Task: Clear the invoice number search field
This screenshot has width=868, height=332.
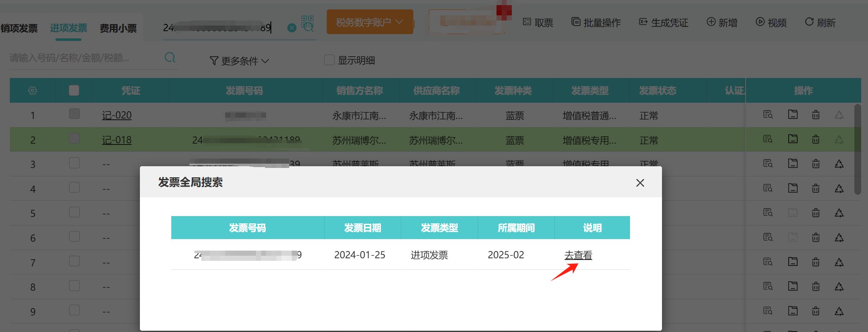Action: pyautogui.click(x=292, y=28)
